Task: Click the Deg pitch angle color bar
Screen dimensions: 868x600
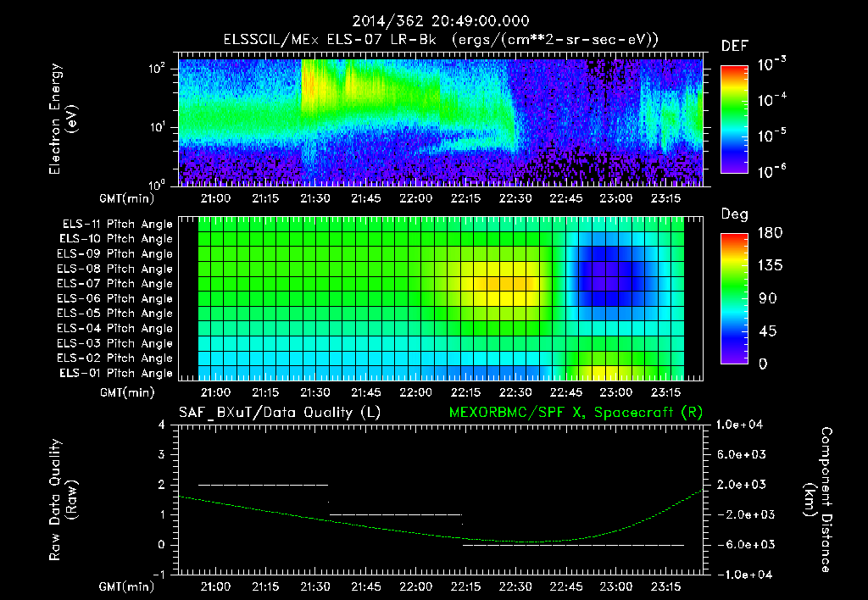Action: [x=734, y=298]
